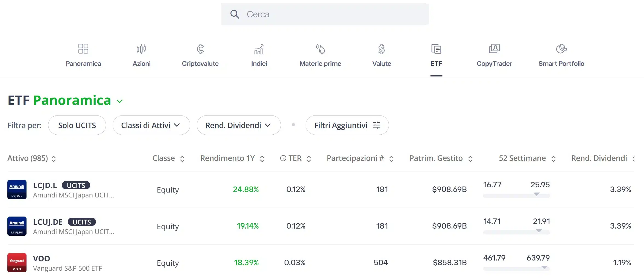The width and height of the screenshot is (644, 278).
Task: Select the Valute dollar icon
Action: pyautogui.click(x=382, y=49)
